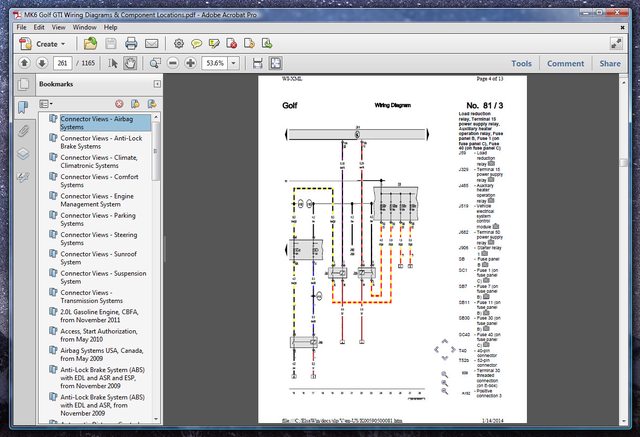Toggle the Layers navigation panel
Viewport: 640px width, 437px height.
(x=23, y=154)
